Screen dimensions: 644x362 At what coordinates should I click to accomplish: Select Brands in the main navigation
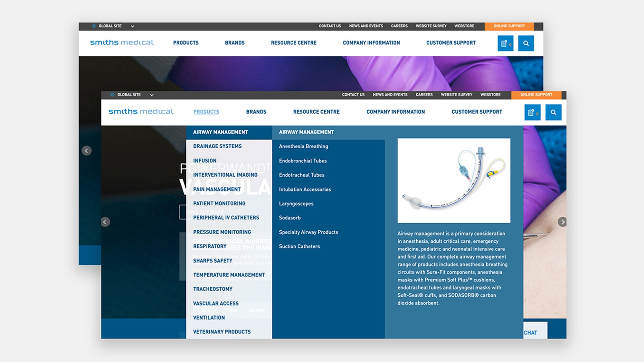pos(256,112)
